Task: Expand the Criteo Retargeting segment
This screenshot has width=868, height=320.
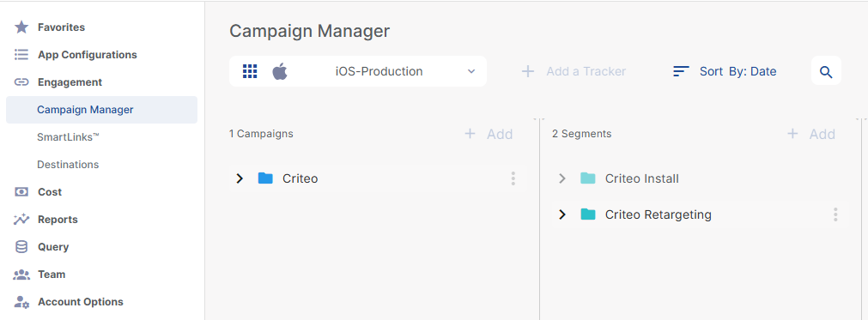Action: (562, 214)
